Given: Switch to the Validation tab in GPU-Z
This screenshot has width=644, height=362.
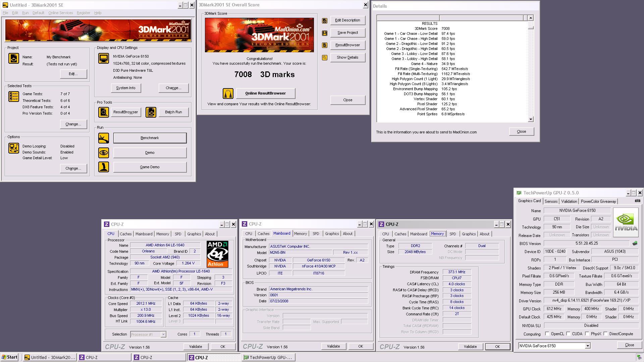Looking at the screenshot, I should (569, 201).
